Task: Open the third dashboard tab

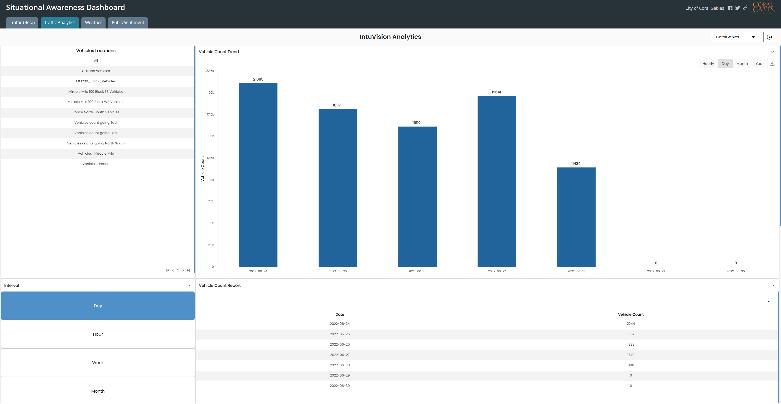Action: tap(93, 23)
